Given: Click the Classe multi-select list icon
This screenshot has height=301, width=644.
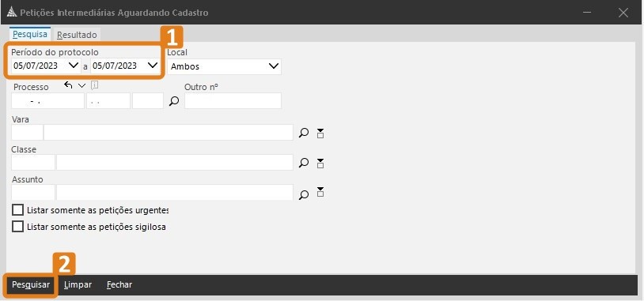Looking at the screenshot, I should click(x=320, y=163).
